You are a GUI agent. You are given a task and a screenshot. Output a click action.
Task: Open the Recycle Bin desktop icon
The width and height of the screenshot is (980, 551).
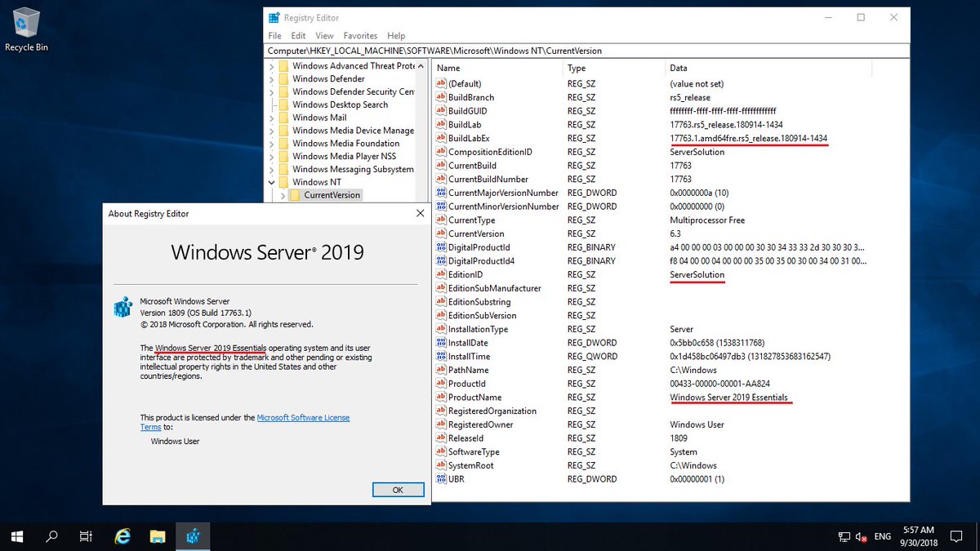pos(26,30)
